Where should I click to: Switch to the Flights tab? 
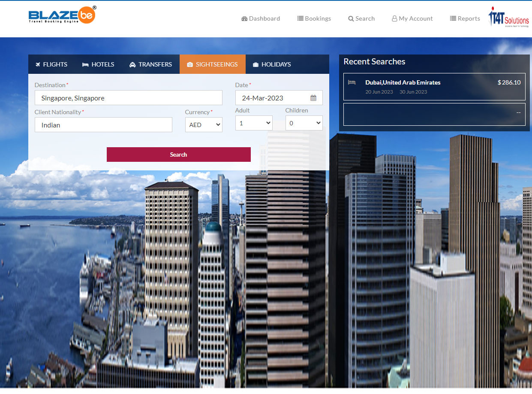coord(51,64)
